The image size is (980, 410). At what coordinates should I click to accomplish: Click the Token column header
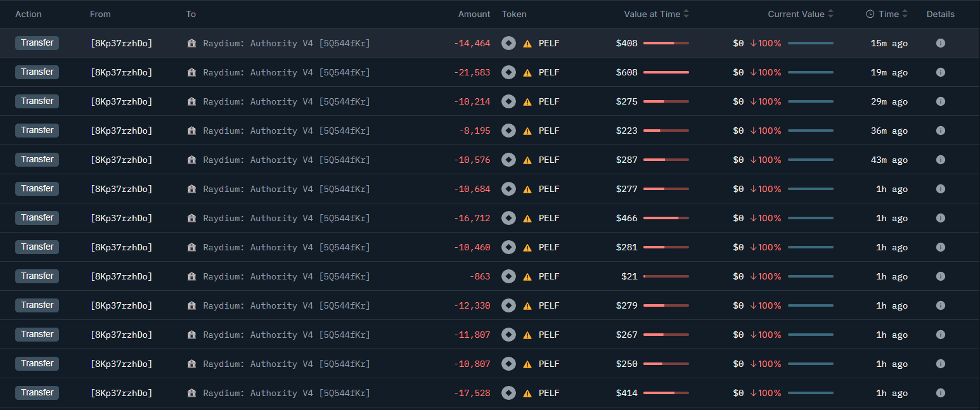pyautogui.click(x=514, y=14)
